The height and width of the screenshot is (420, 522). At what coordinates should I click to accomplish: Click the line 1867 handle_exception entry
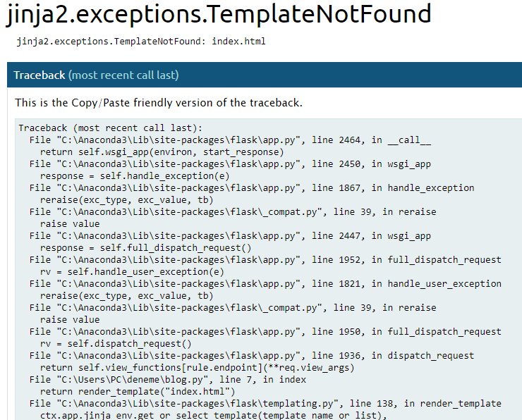point(252,188)
